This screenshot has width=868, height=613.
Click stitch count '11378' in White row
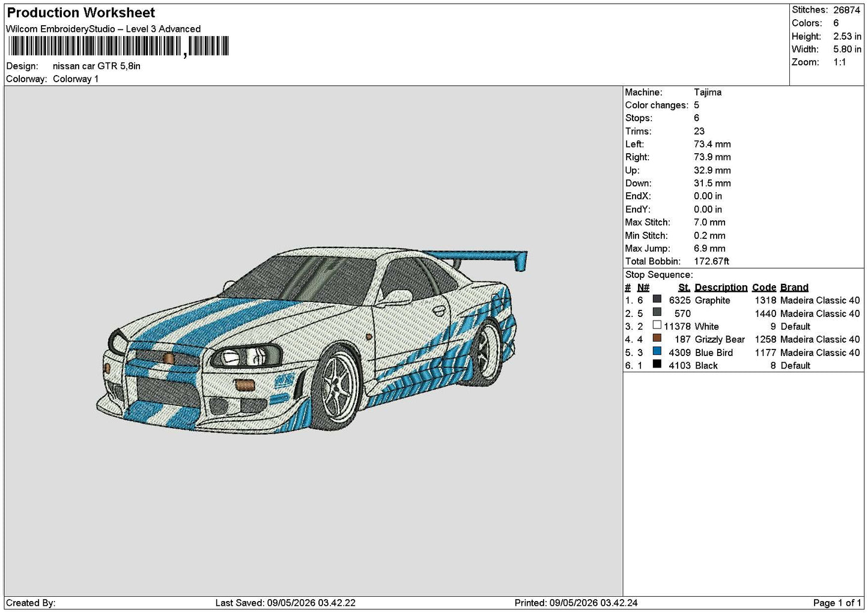pyautogui.click(x=677, y=327)
